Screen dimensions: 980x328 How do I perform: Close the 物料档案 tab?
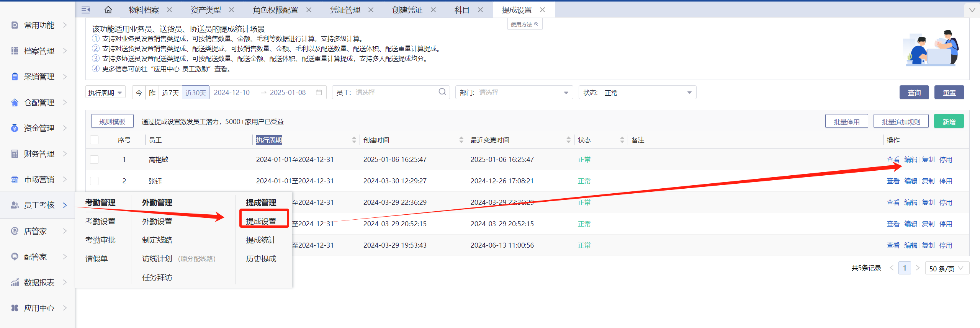click(170, 10)
